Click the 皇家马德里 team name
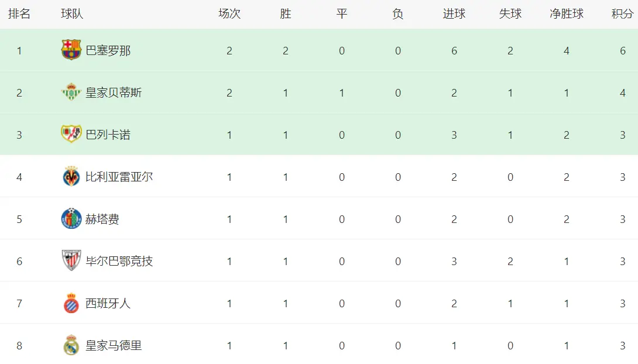The height and width of the screenshot is (364, 638). click(x=114, y=346)
